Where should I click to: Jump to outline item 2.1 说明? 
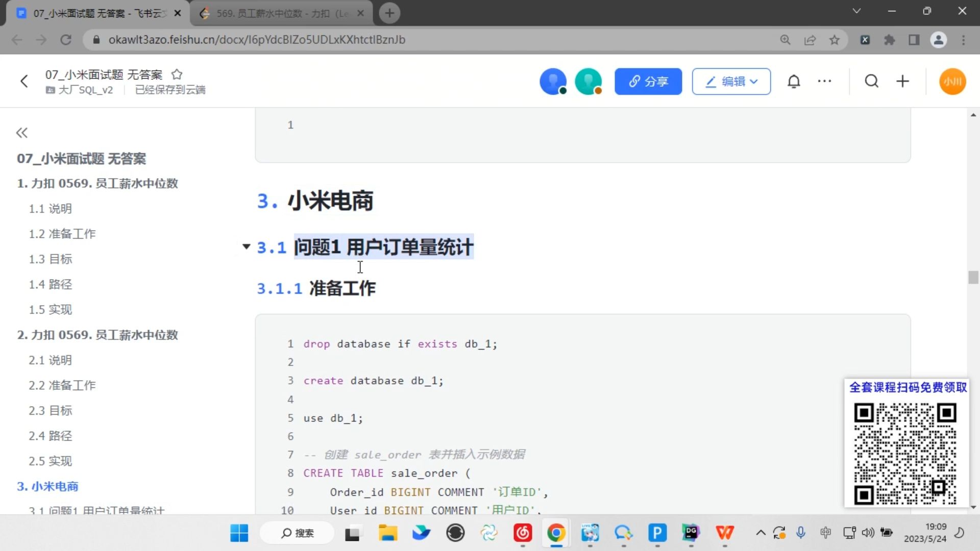(50, 360)
